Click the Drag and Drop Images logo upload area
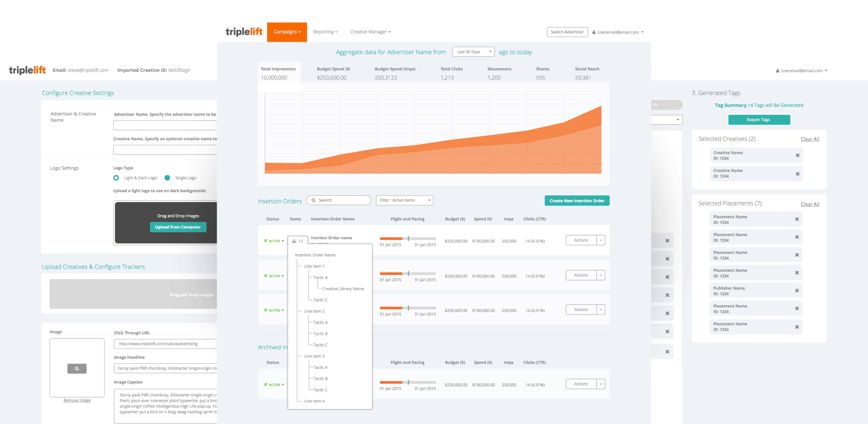The width and height of the screenshot is (868, 424). [x=166, y=223]
